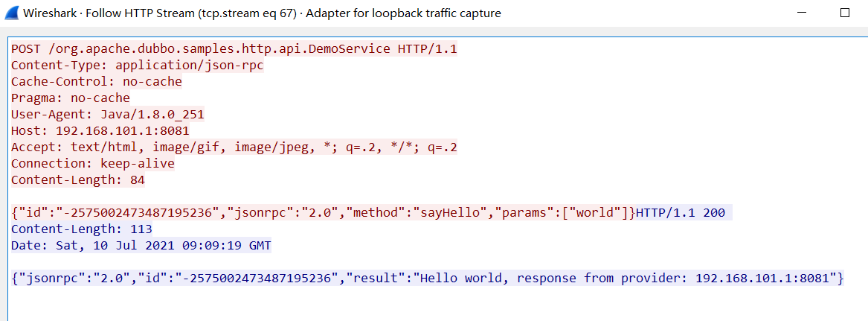Click the Pragma: no-cache header
This screenshot has width=868, height=321.
[70, 98]
